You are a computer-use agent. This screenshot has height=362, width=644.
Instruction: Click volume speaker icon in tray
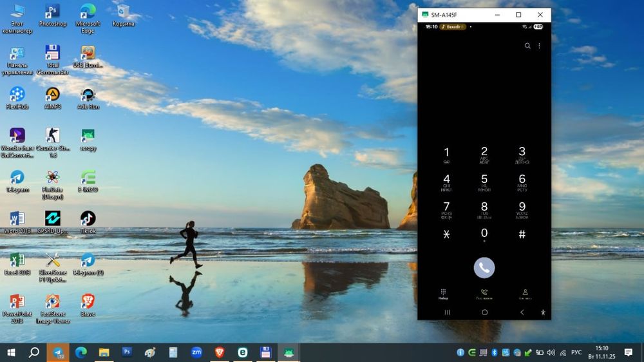pos(551,352)
